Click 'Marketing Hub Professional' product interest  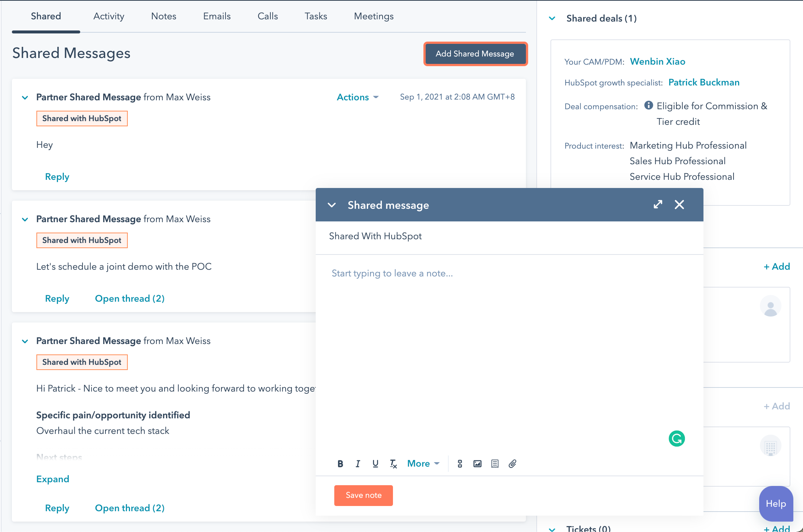688,146
